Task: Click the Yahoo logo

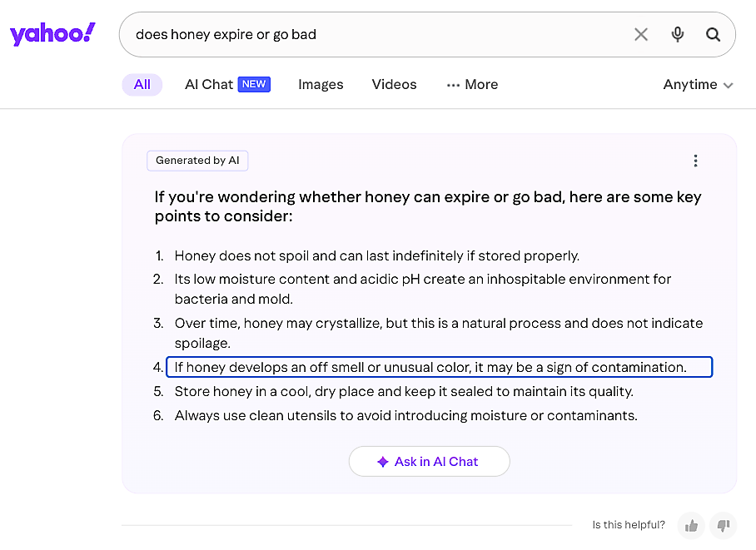Action: (x=52, y=34)
